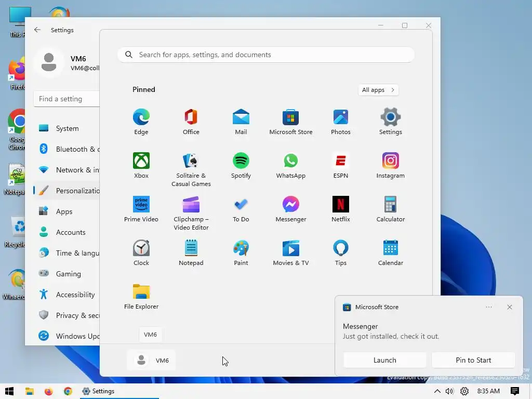Open Microsoft Store from the pinned apps

coord(291,122)
